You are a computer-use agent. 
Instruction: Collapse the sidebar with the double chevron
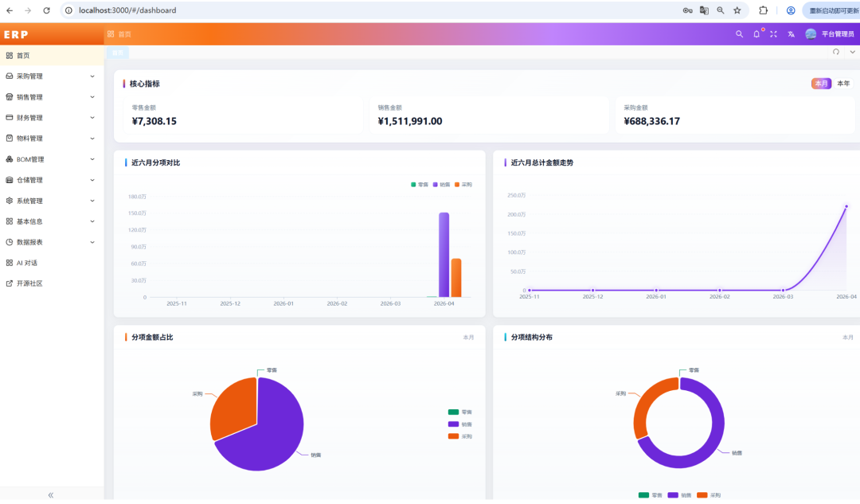pos(50,494)
